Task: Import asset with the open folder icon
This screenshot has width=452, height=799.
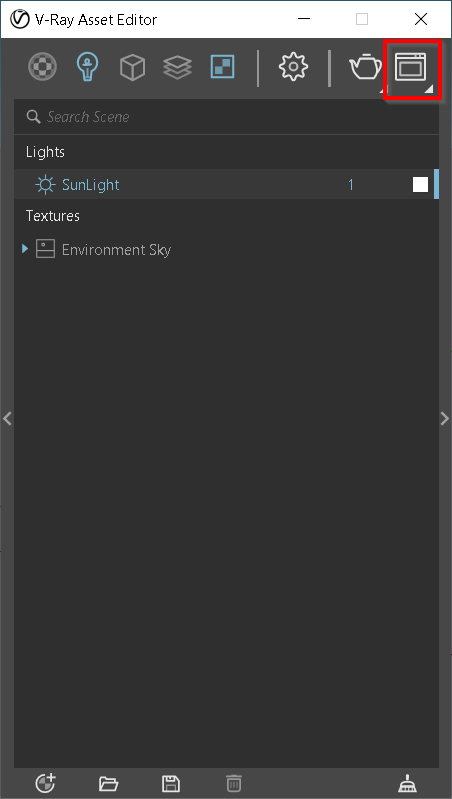Action: pos(109,783)
